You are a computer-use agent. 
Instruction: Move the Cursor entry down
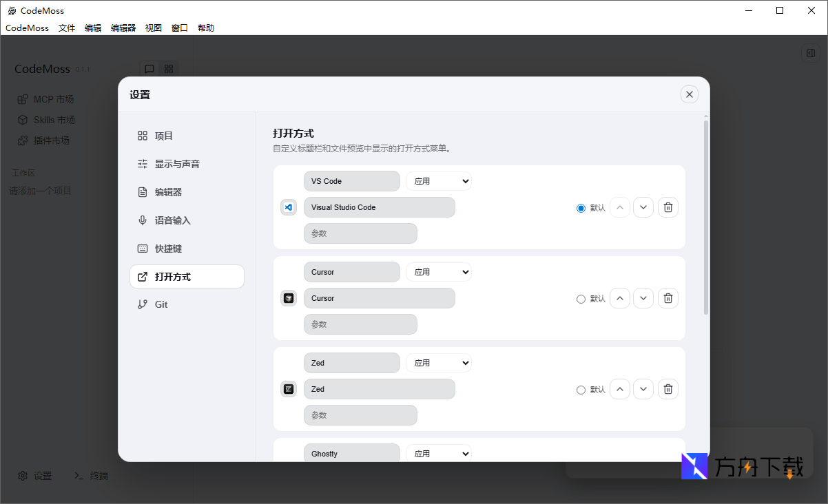(643, 298)
